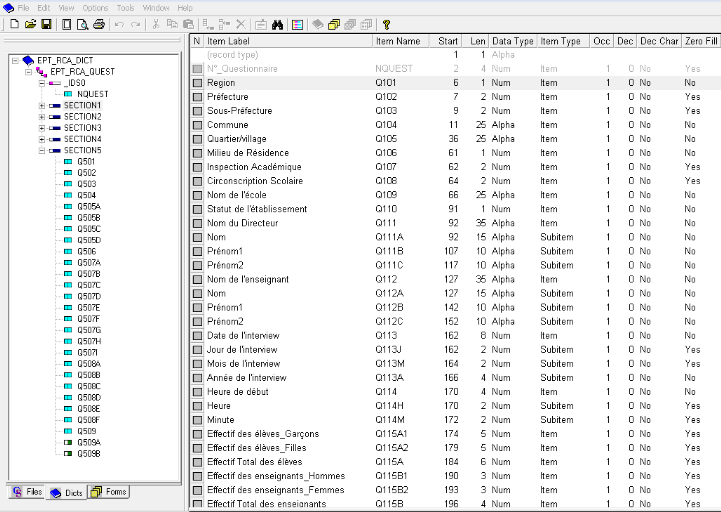
Task: Click the yellow question mark help icon
Action: point(386,24)
